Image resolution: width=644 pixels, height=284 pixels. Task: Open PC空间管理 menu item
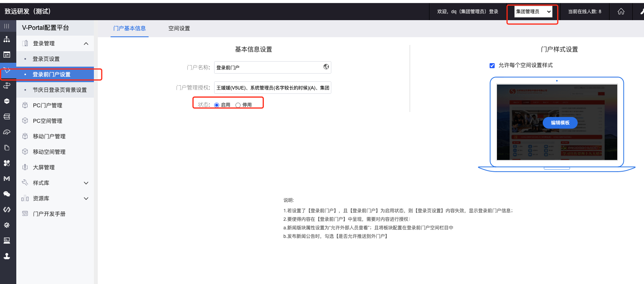(55, 121)
